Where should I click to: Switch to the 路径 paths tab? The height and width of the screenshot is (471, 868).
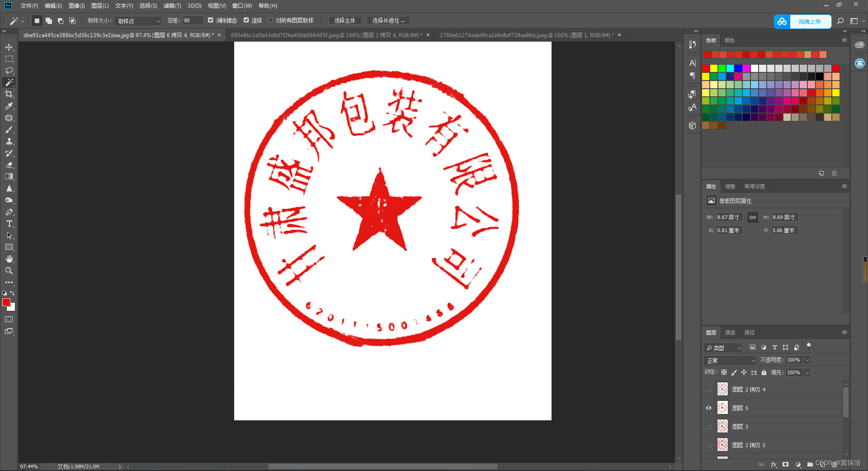click(750, 333)
